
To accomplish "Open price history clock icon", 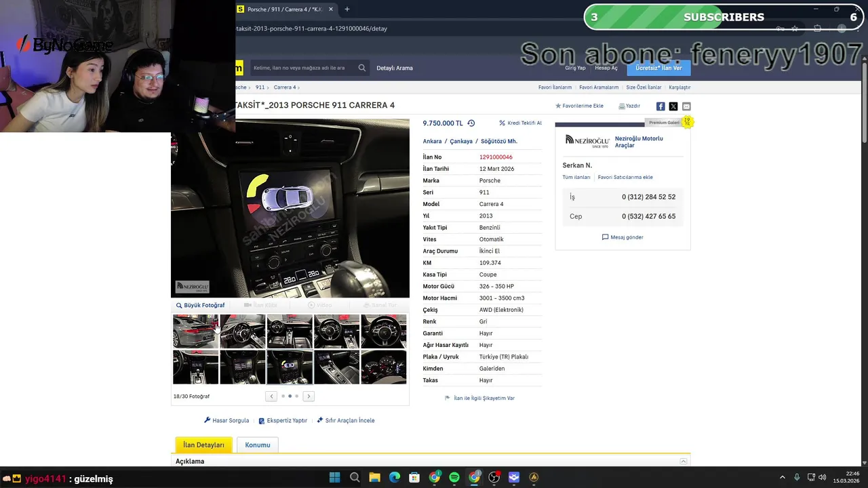I will (471, 123).
